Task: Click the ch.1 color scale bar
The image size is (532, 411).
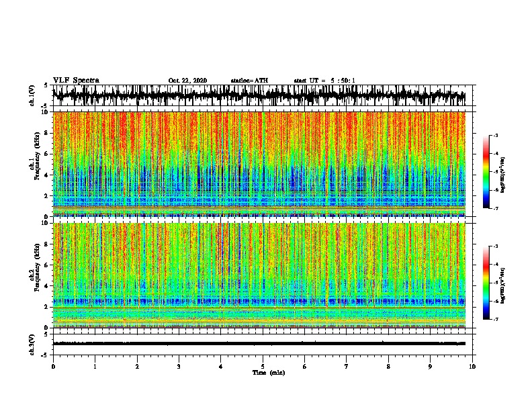Action: coord(486,172)
